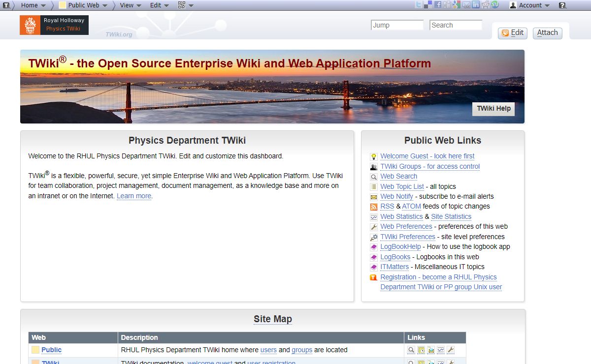Viewport: 591px width, 364px height.
Task: Open the Registration link
Action: click(441, 282)
